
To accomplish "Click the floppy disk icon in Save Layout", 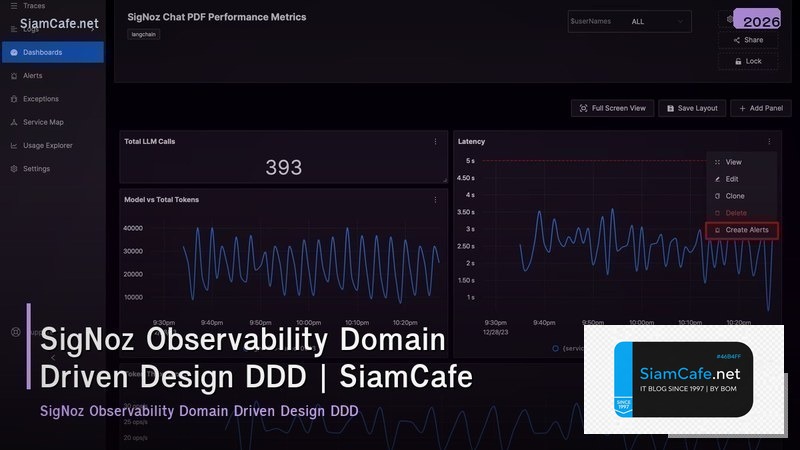I will pos(670,108).
